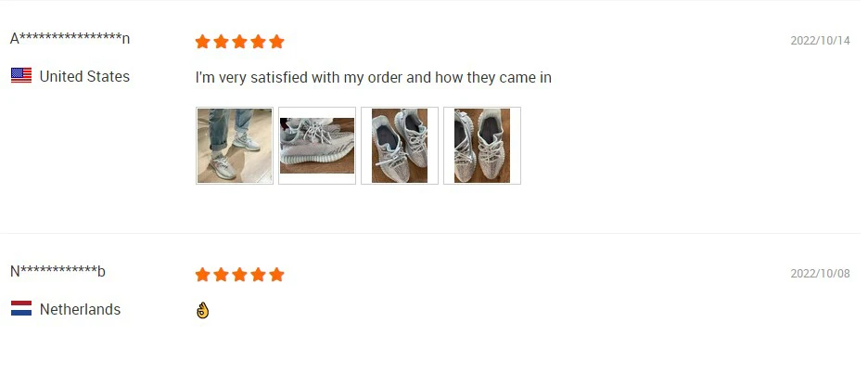Click the 2022/10/14 review date
Viewport: 868px width, 374px height.
(820, 41)
